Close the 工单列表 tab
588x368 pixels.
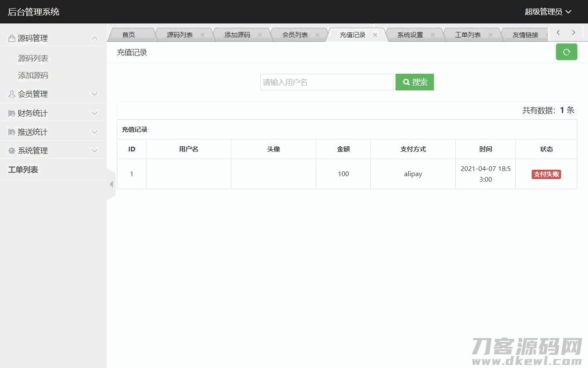[x=490, y=35]
